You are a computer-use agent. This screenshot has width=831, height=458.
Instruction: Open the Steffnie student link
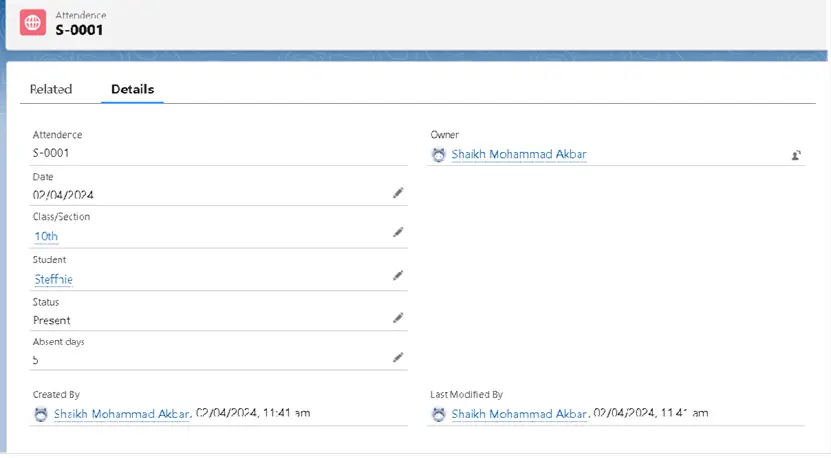pos(54,280)
